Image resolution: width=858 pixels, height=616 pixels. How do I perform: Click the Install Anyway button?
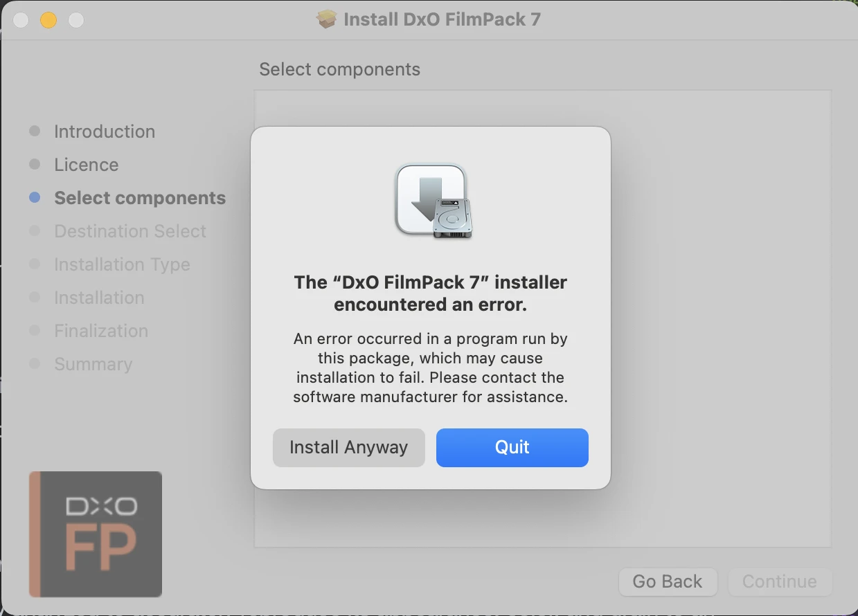(x=348, y=447)
